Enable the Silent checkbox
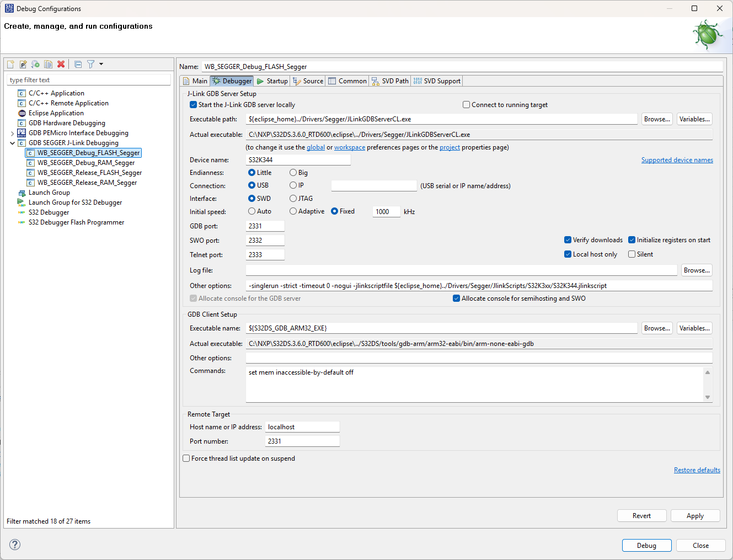 click(x=632, y=254)
